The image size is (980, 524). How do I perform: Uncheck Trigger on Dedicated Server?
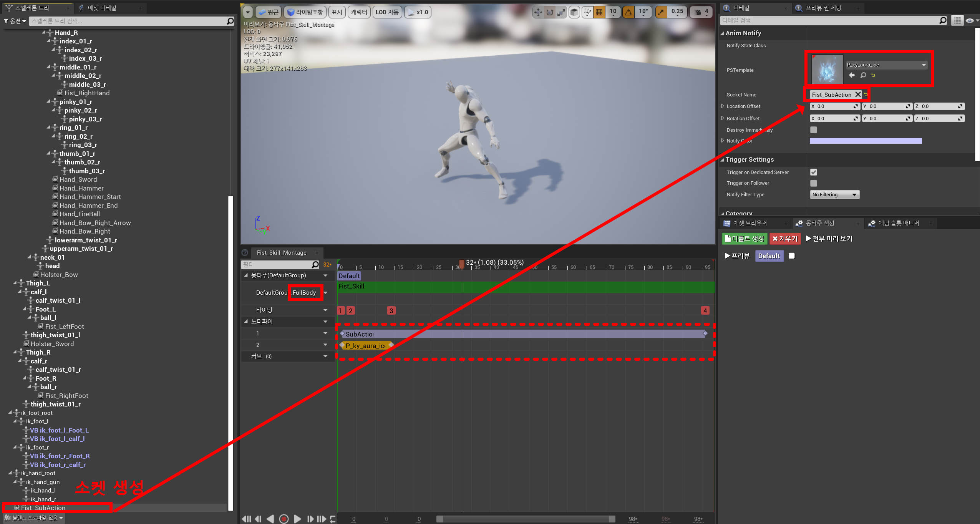pos(813,172)
